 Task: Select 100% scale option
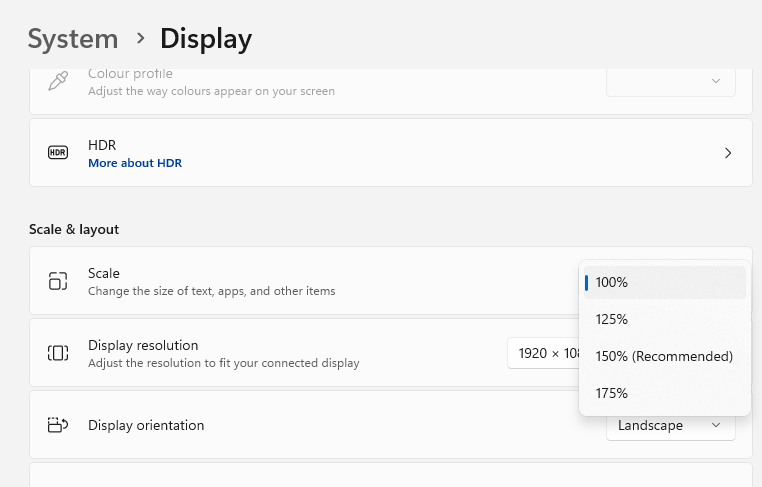pyautogui.click(x=664, y=282)
